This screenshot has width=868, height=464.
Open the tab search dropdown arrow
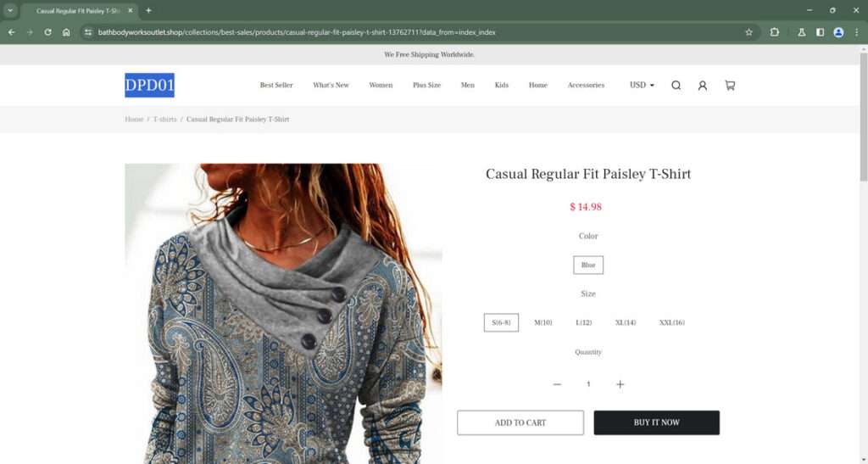tap(10, 10)
